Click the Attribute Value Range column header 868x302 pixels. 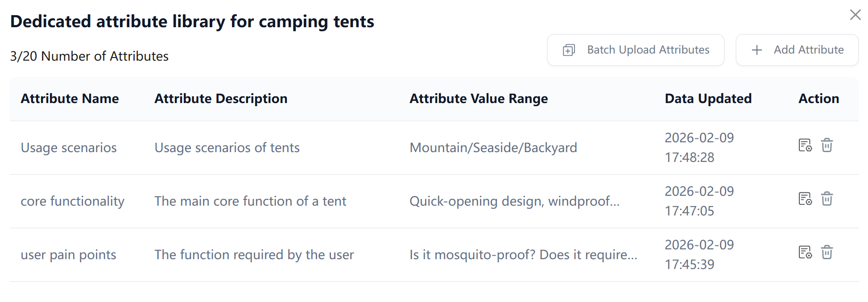479,99
